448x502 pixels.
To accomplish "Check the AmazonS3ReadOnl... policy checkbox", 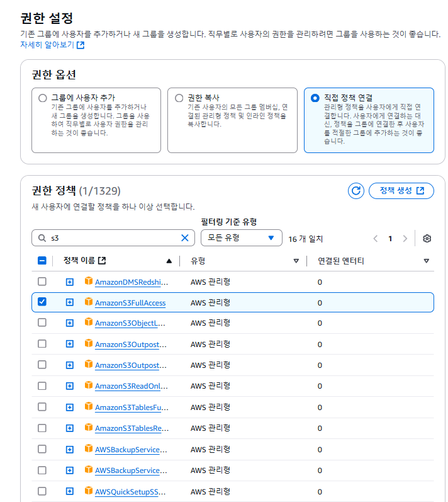I will (x=42, y=385).
